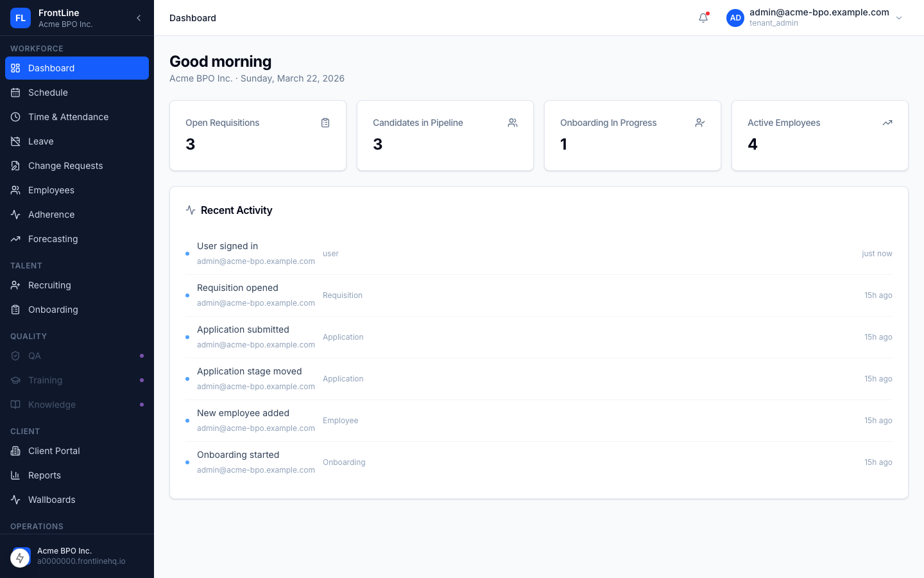Select the Requisition opened activity row
This screenshot has width=924, height=578.
coord(538,295)
